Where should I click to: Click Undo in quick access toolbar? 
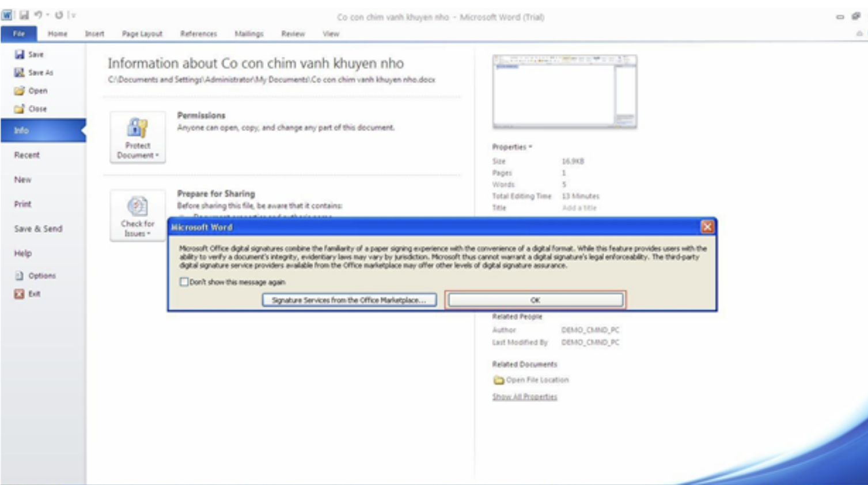coord(38,16)
